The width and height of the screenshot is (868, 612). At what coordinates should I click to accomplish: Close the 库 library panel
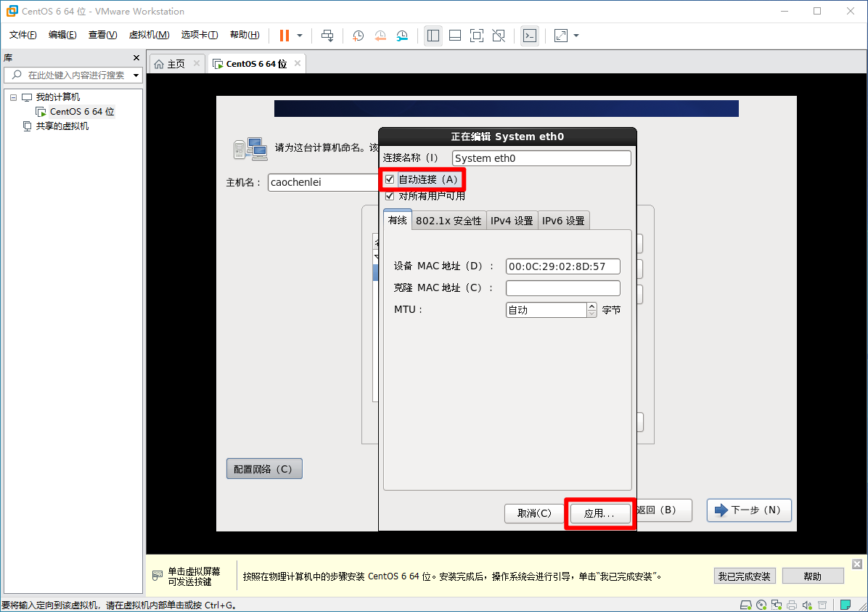click(136, 57)
